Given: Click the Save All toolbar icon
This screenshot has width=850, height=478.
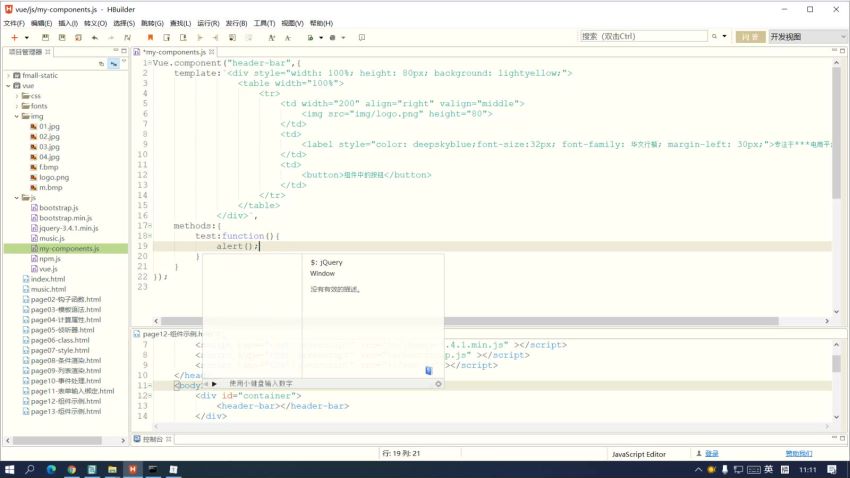Looking at the screenshot, I should click(x=62, y=37).
